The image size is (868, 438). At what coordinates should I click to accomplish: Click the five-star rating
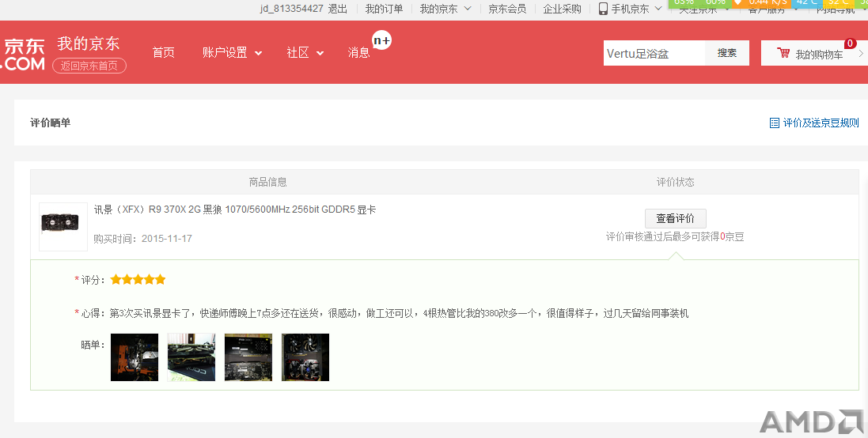[x=138, y=279]
